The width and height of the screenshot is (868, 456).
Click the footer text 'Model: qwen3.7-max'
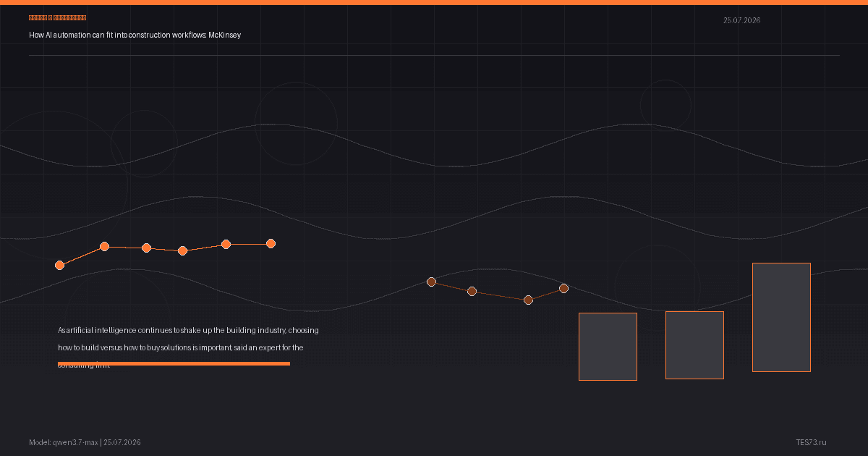point(64,442)
